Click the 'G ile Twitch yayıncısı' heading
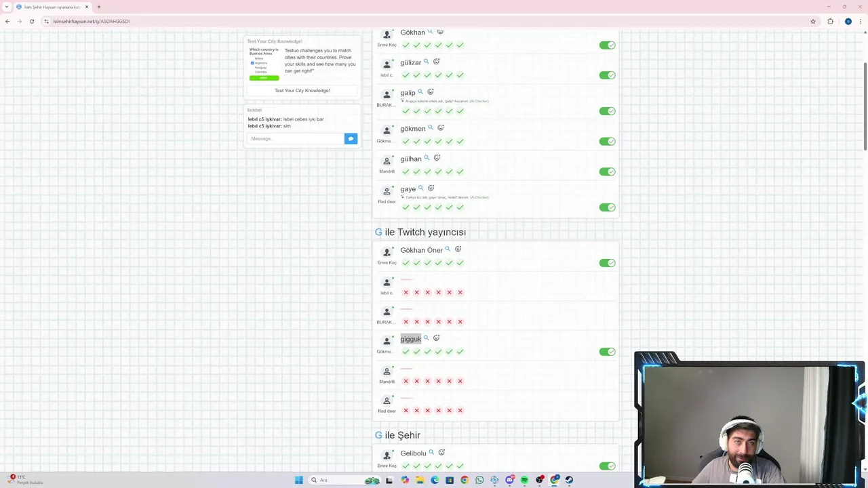 pyautogui.click(x=420, y=232)
